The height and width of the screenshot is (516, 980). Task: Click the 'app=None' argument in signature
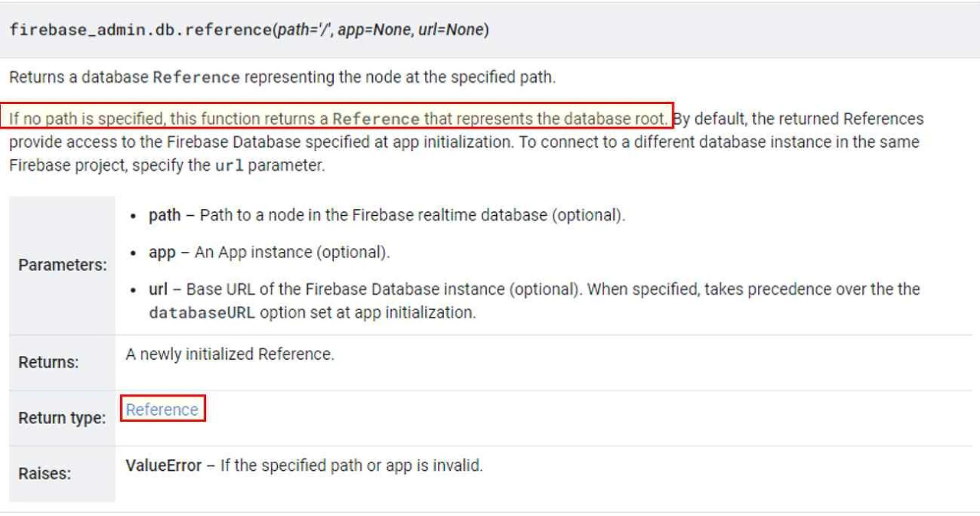pos(374,30)
